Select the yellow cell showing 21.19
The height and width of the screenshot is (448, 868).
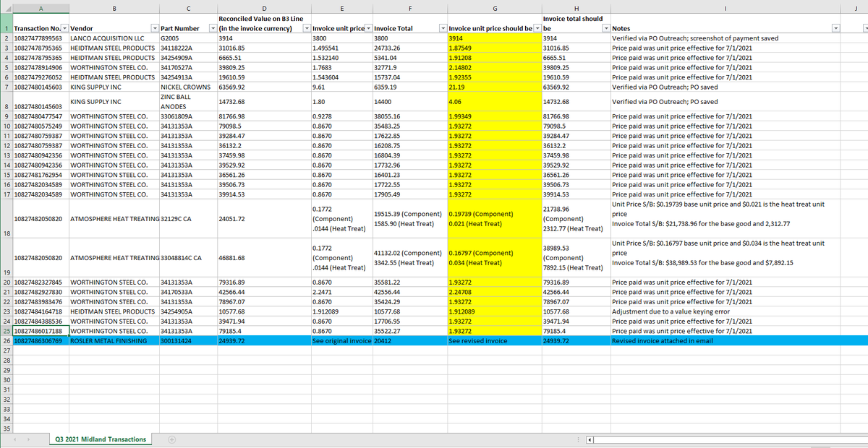coord(494,87)
